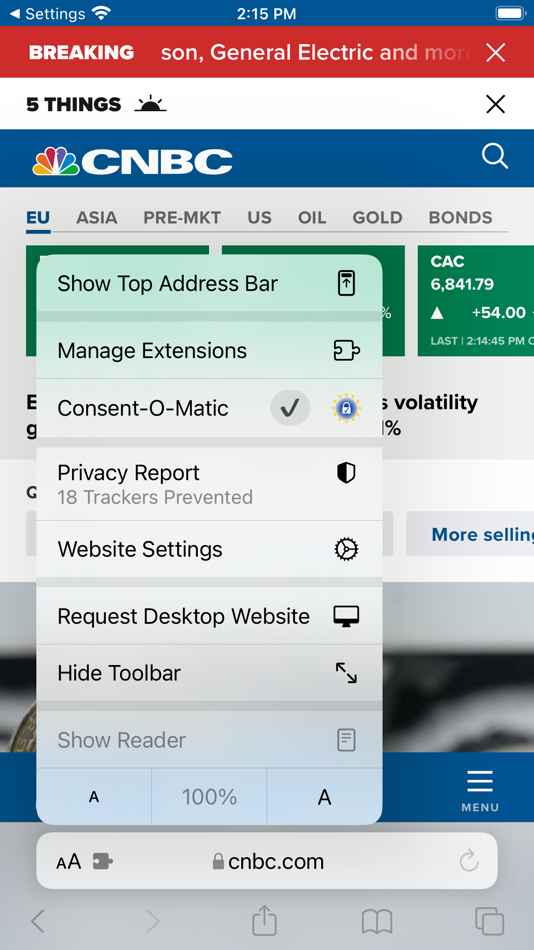Click the extensions puzzle piece icon
Image resolution: width=534 pixels, height=950 pixels.
[102, 861]
